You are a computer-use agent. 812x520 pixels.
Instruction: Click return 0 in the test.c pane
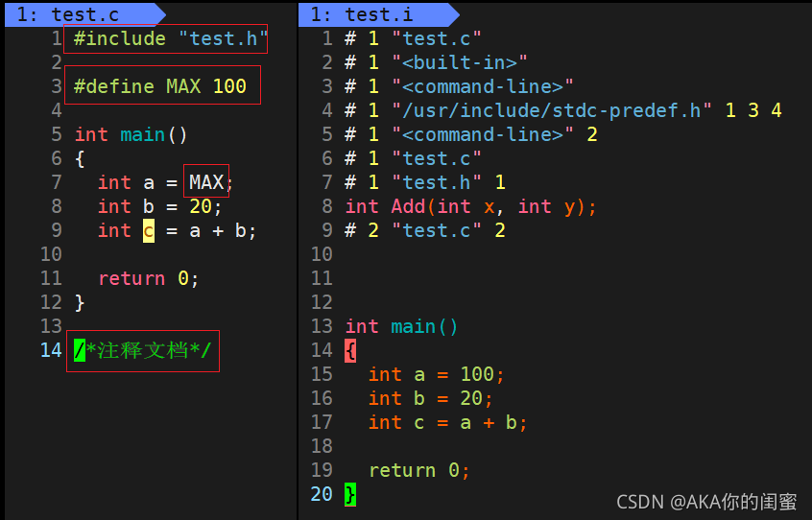click(148, 278)
